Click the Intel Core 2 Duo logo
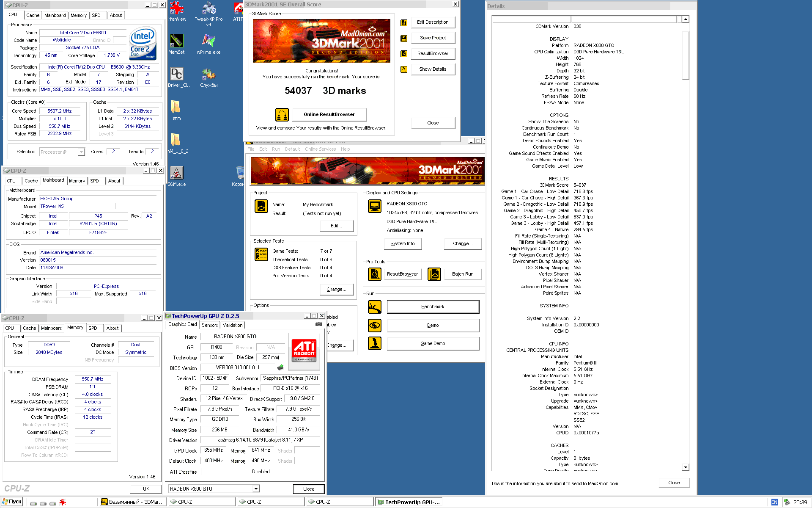The height and width of the screenshot is (508, 812). tap(143, 43)
